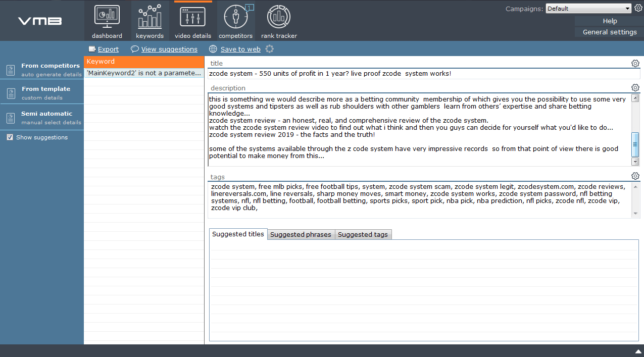Click the competitors notification badge
This screenshot has width=644, height=357.
pos(250,7)
